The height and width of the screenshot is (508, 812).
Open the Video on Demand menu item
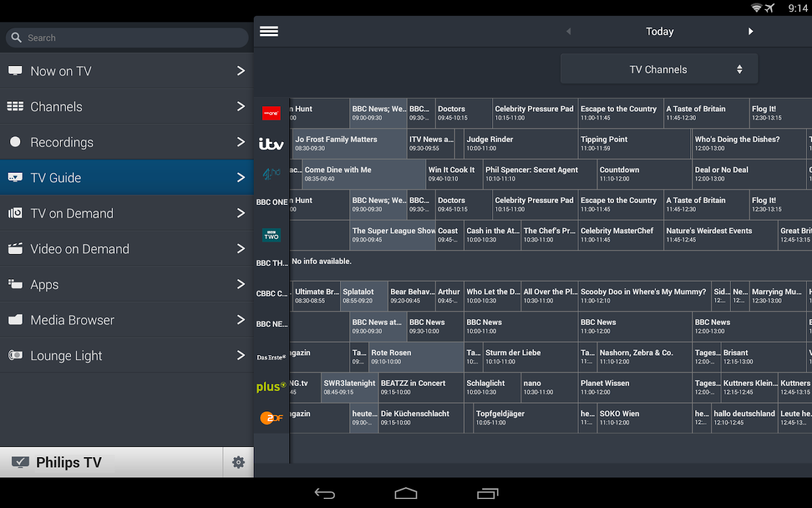(127, 248)
